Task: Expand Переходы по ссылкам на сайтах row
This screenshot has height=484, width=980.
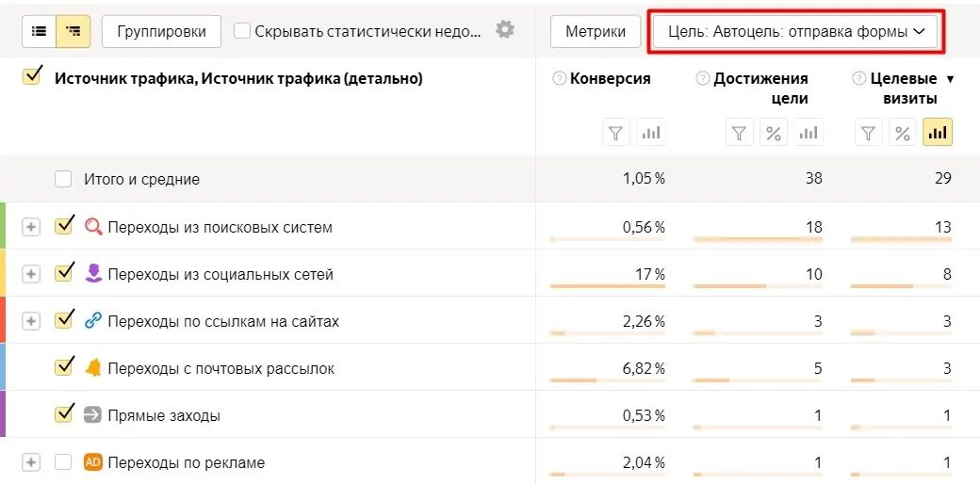Action: click(x=31, y=321)
